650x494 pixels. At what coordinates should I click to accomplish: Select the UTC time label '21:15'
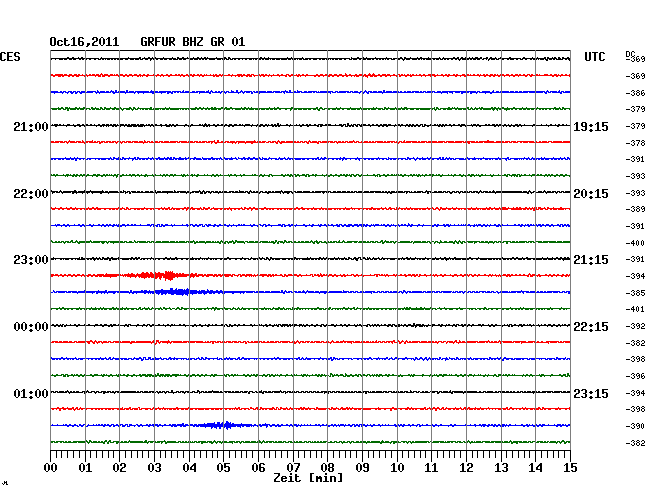pos(591,260)
